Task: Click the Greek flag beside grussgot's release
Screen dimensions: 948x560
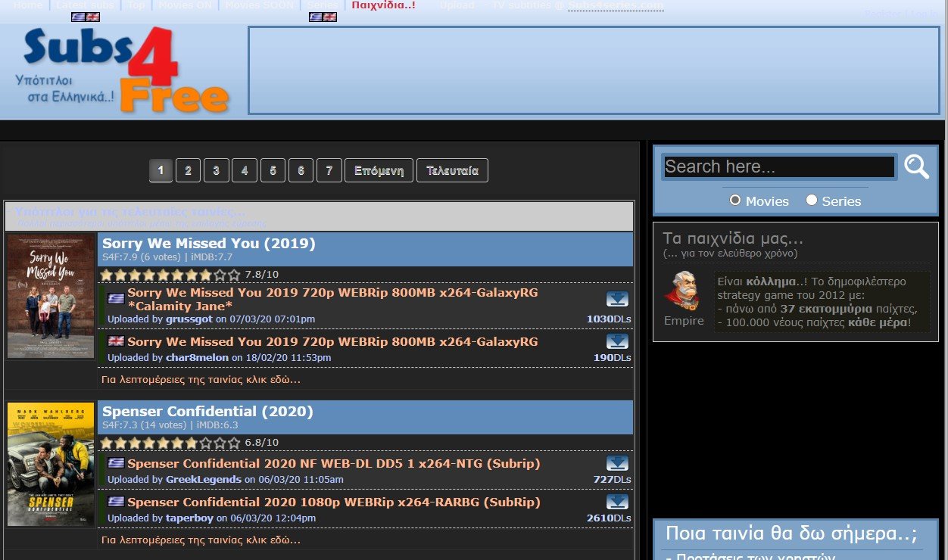Action: click(x=115, y=297)
